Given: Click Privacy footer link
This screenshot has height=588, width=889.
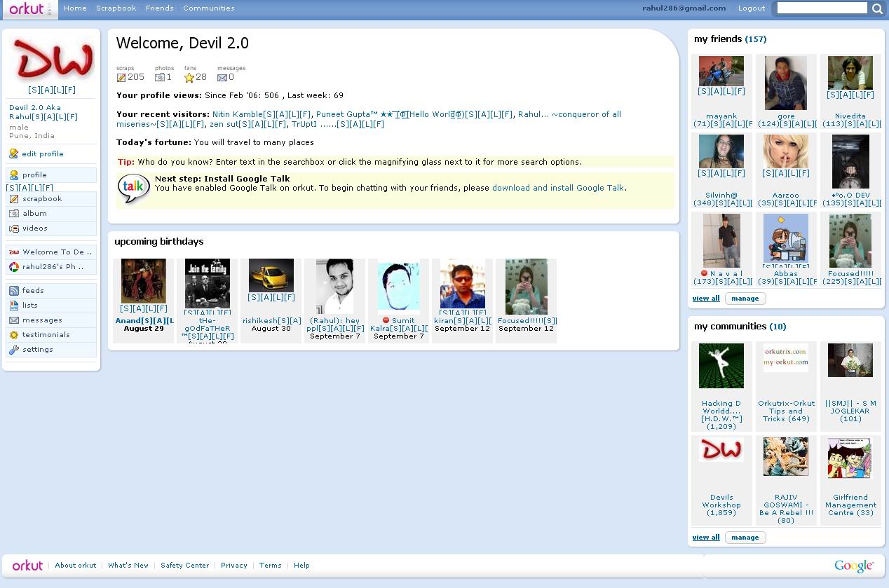Looking at the screenshot, I should coord(234,566).
